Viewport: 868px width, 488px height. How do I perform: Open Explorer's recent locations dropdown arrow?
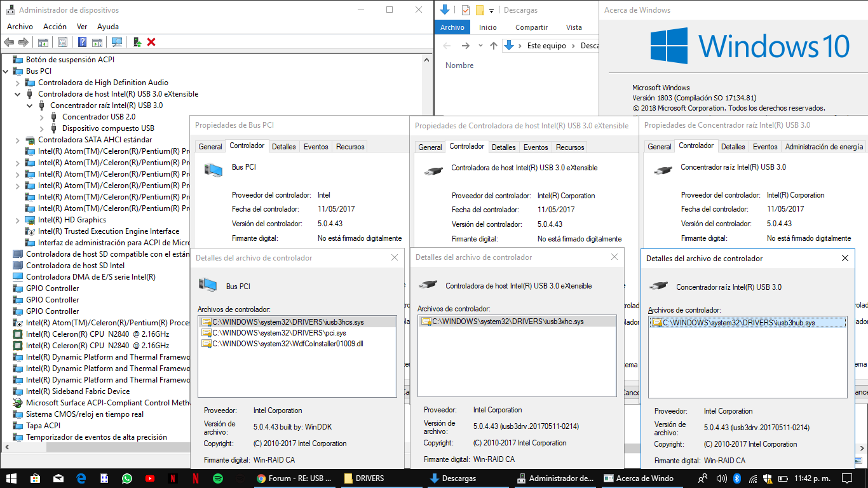pos(480,46)
